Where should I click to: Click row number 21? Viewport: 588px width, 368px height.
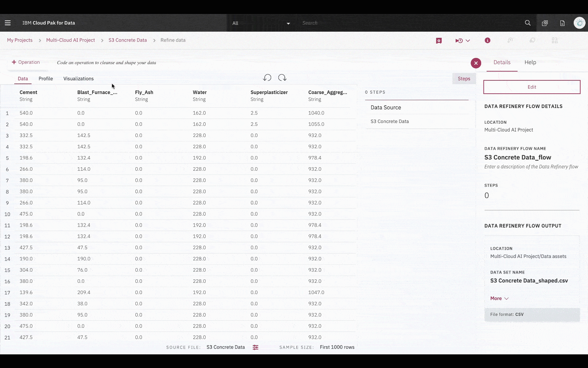click(x=7, y=338)
